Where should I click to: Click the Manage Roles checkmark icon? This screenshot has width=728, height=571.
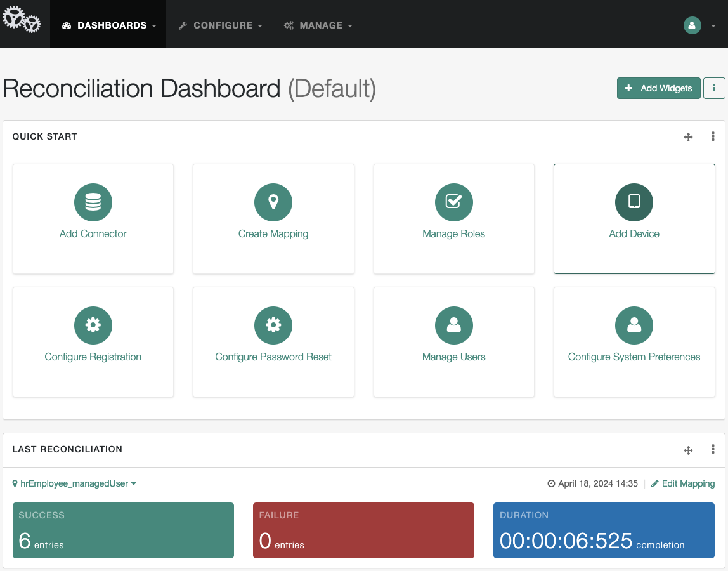click(453, 202)
